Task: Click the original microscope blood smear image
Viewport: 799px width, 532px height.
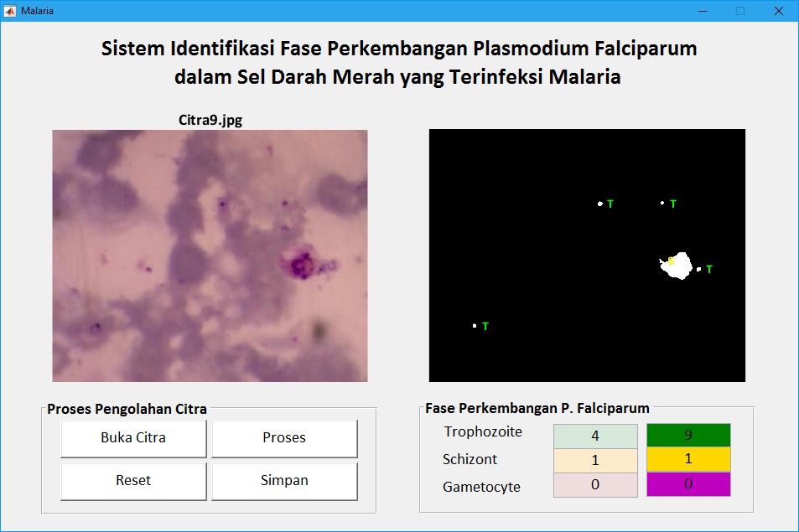Action: point(210,256)
